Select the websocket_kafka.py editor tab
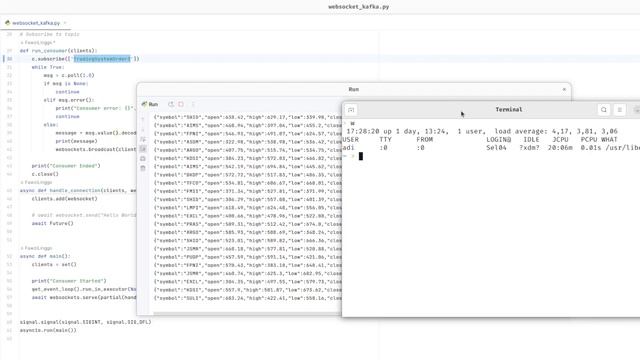Image resolution: width=640 pixels, height=360 pixels. tap(36, 23)
